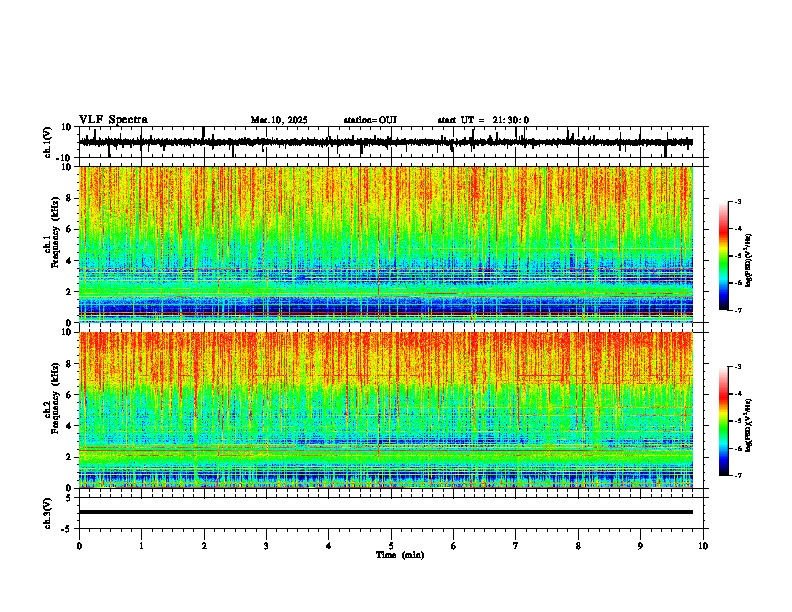Click the "6" kHz tick on ch.2 spectrogram
The height and width of the screenshot is (612, 792).
[x=69, y=395]
